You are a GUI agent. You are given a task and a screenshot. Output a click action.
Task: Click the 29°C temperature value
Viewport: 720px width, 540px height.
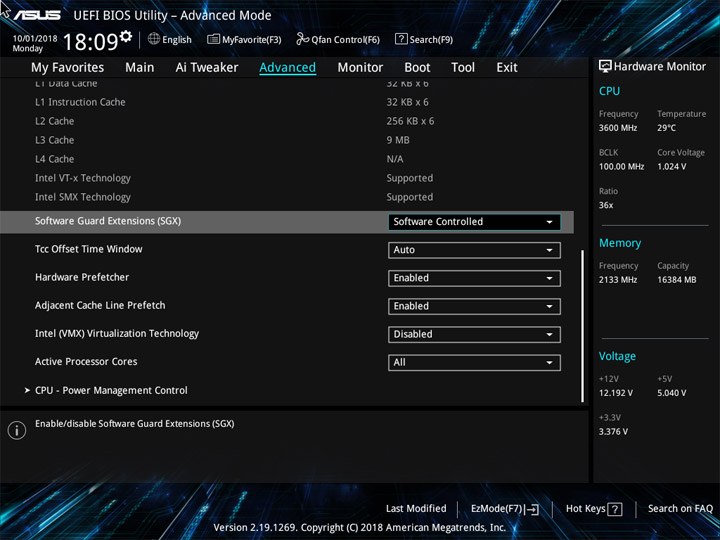coord(666,128)
